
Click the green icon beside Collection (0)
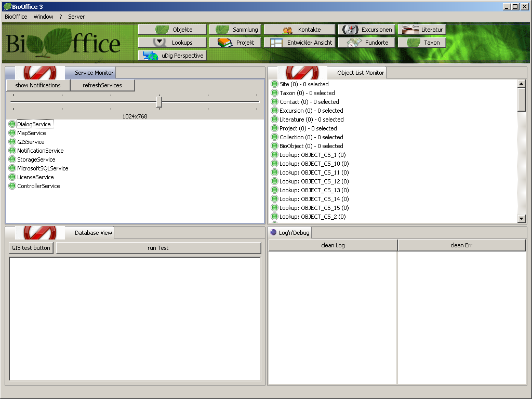[274, 137]
